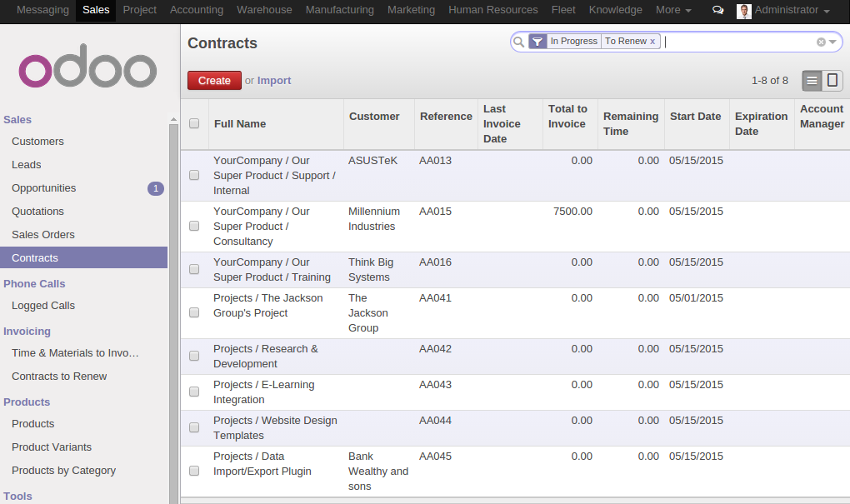The width and height of the screenshot is (850, 504).
Task: Click the Odoo logo
Action: click(x=87, y=66)
